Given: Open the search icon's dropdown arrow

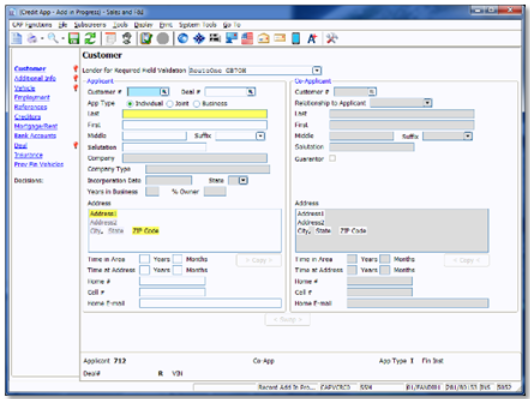Looking at the screenshot, I should point(63,39).
